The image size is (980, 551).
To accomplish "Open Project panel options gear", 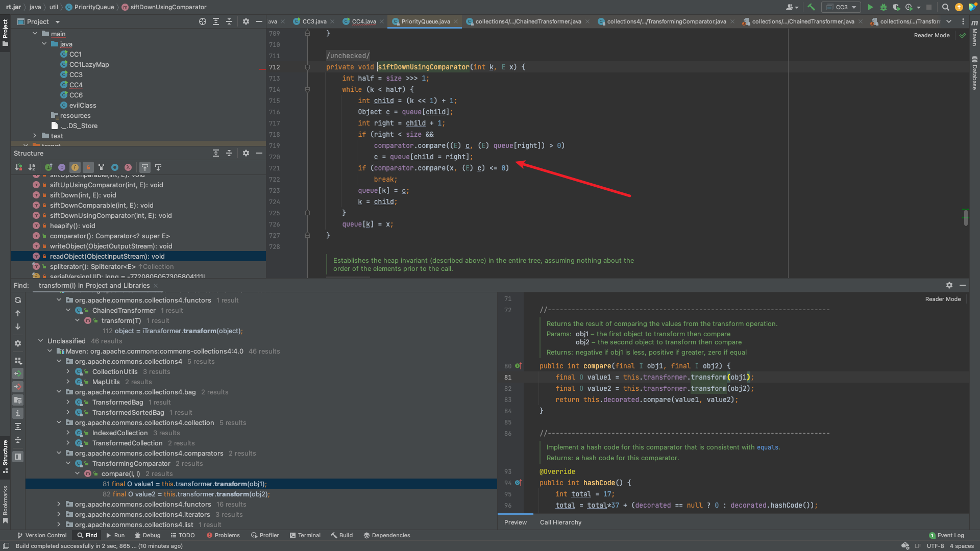I will [x=246, y=21].
